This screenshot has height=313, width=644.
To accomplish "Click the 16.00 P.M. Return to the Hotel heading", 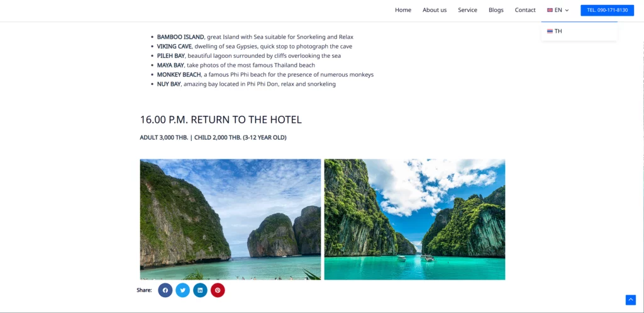I will [221, 120].
